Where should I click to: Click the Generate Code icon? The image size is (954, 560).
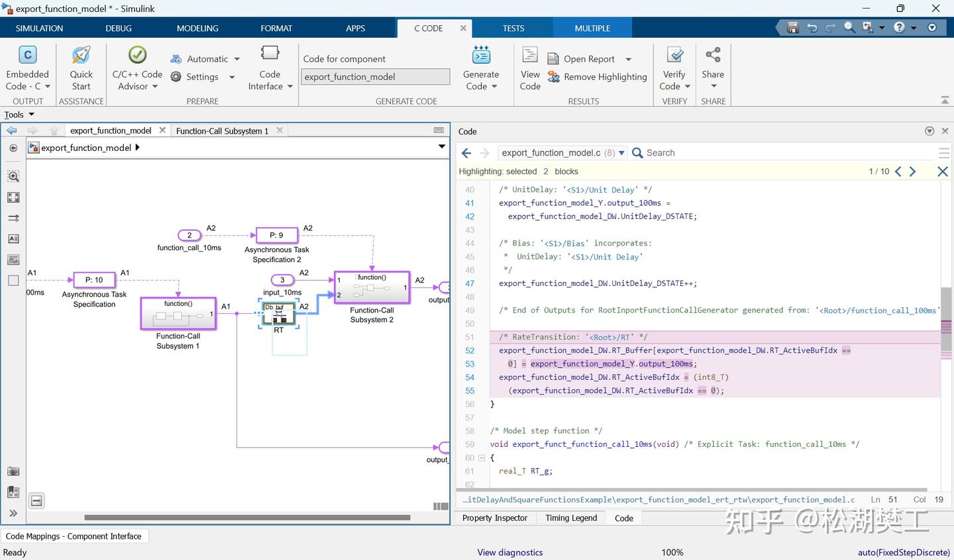(x=481, y=56)
